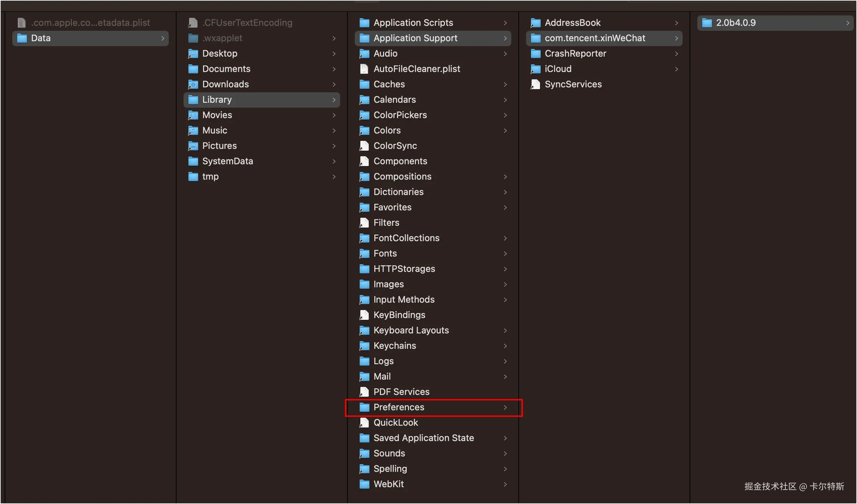Open the CrashReporter folder
Screen dimensions: 857x504
tap(575, 53)
